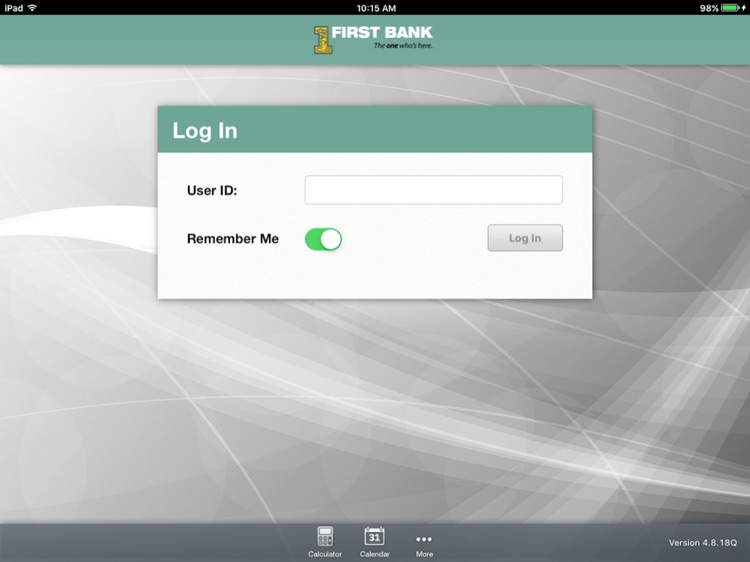Open the Calculator tool

tap(325, 542)
